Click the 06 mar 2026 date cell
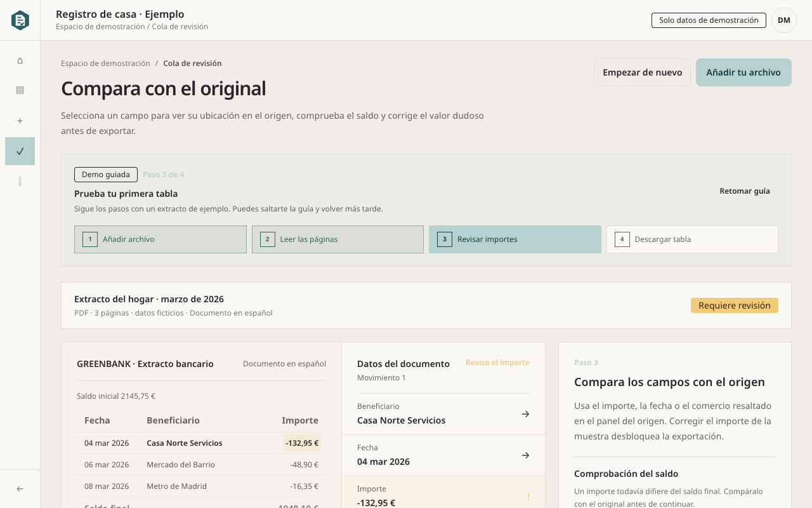 [107, 465]
